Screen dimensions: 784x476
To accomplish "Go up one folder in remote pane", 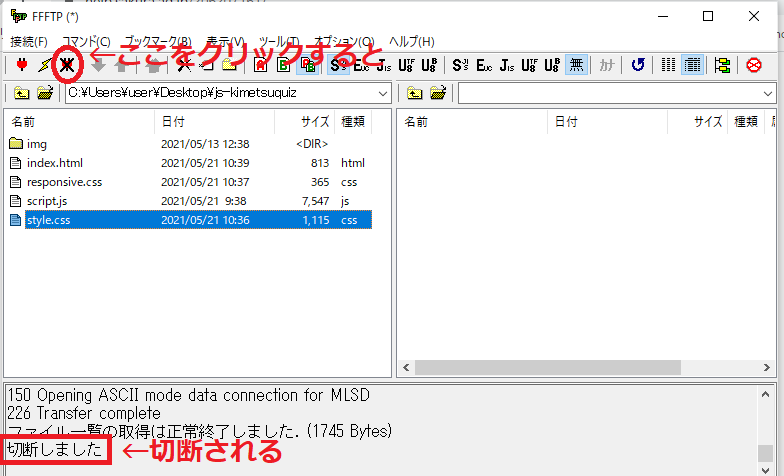I will point(414,93).
